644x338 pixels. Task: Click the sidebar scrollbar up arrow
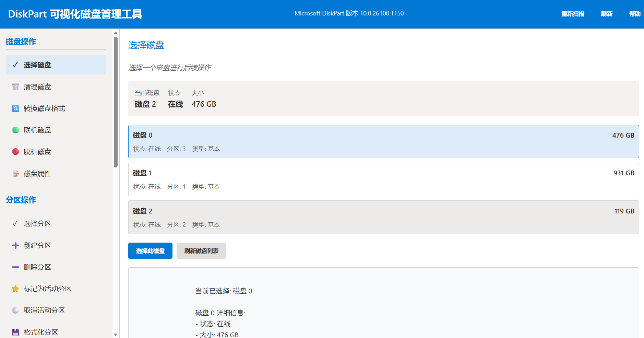[x=116, y=33]
